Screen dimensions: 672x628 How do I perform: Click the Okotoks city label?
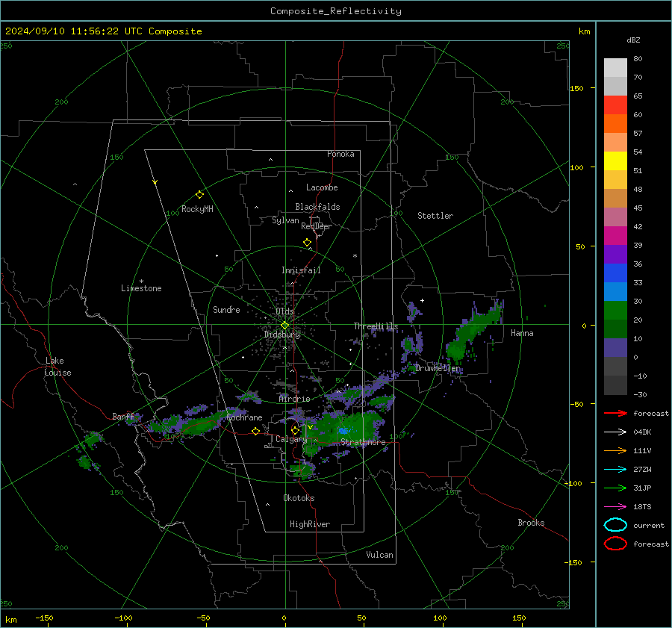coord(299,498)
